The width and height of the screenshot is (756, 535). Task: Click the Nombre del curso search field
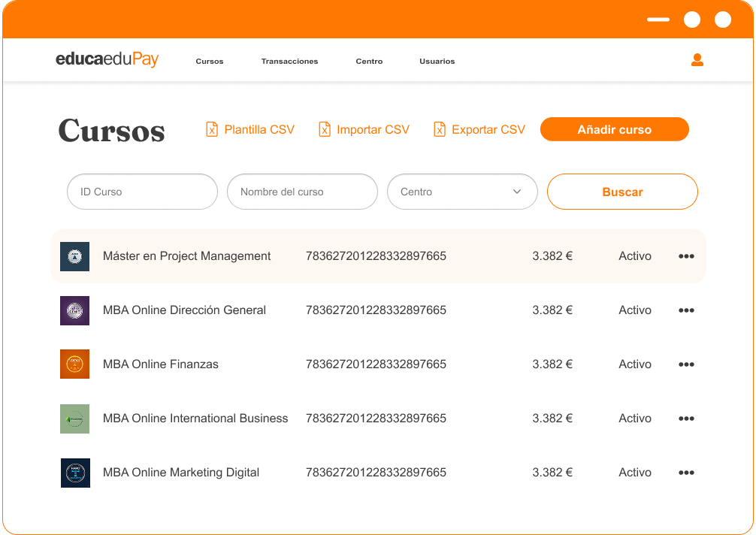coord(302,192)
